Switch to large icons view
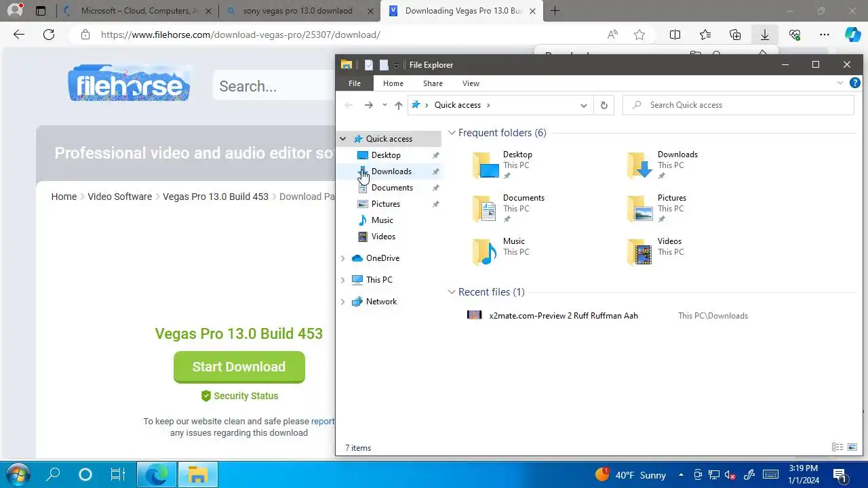This screenshot has height=488, width=868. click(852, 447)
